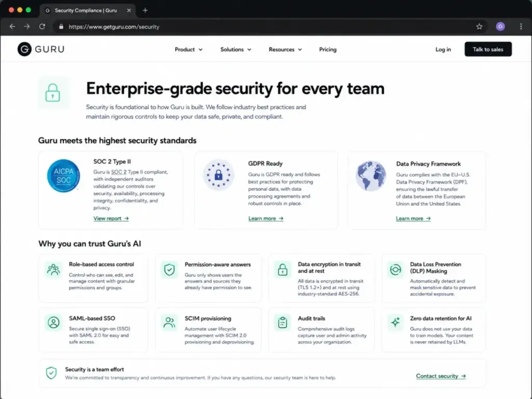
Task: Click the GDPR padlock stars badge
Action: (x=219, y=175)
